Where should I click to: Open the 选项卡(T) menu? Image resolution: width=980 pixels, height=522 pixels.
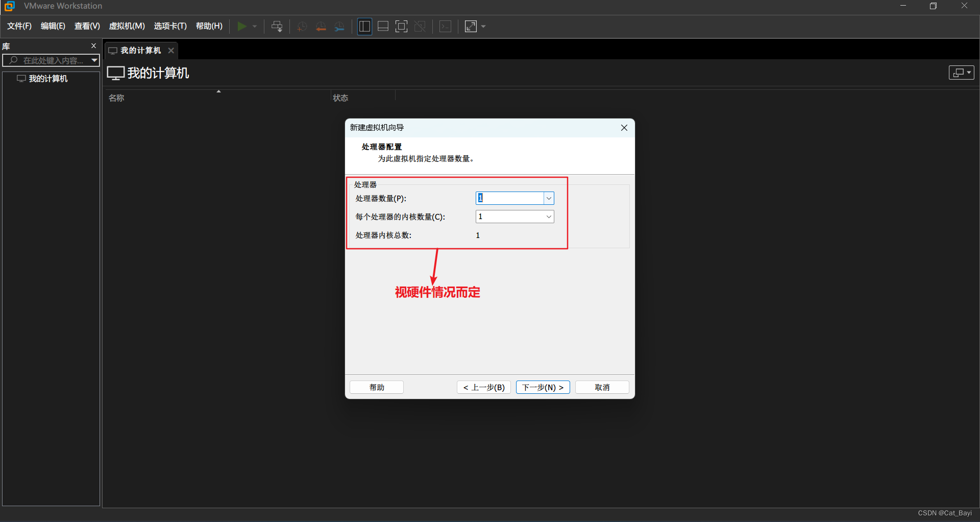point(170,26)
